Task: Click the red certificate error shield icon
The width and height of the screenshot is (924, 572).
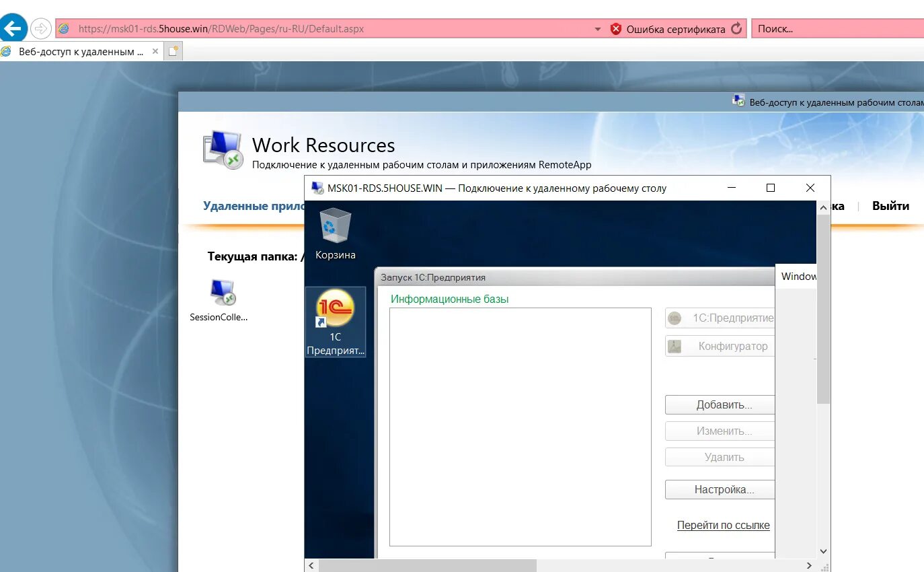Action: pos(615,29)
